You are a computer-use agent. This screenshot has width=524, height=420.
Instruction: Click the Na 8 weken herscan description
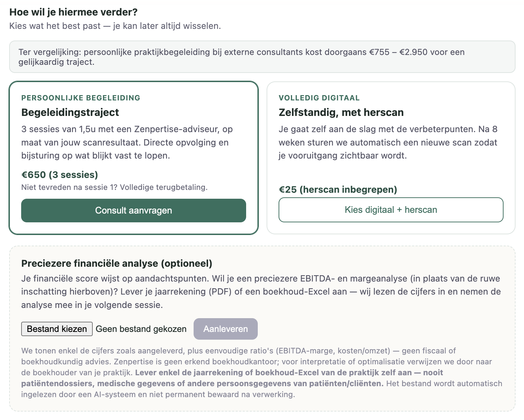[x=388, y=142]
